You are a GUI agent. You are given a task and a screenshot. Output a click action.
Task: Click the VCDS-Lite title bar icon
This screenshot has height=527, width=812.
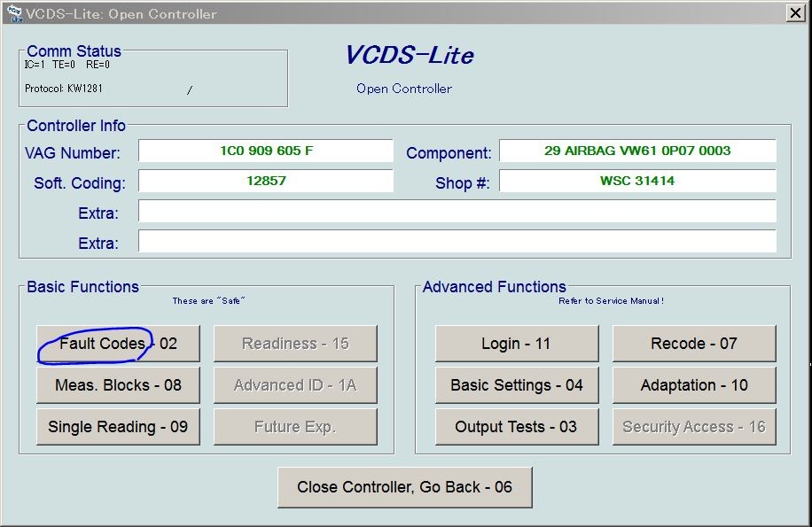(x=14, y=13)
